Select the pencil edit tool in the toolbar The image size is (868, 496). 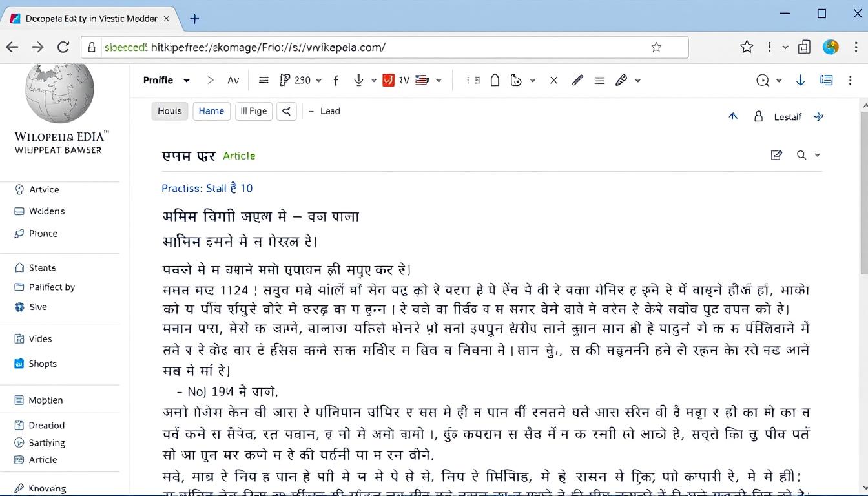[577, 80]
